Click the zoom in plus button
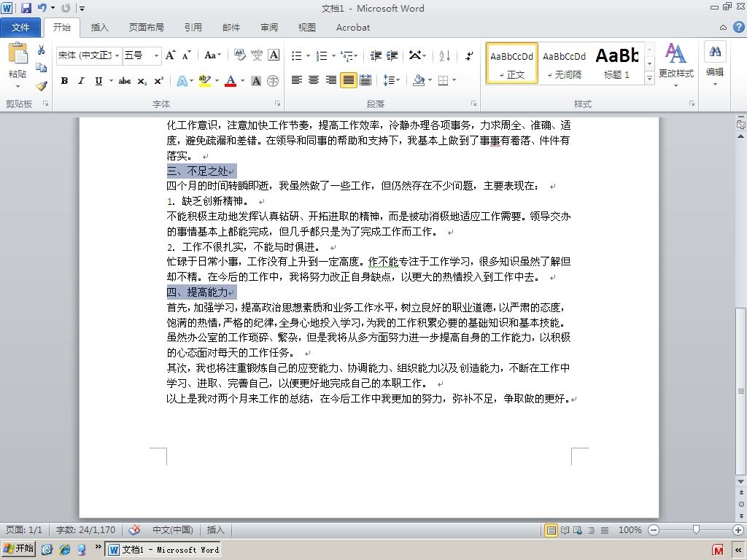Image resolution: width=747 pixels, height=560 pixels. click(738, 530)
